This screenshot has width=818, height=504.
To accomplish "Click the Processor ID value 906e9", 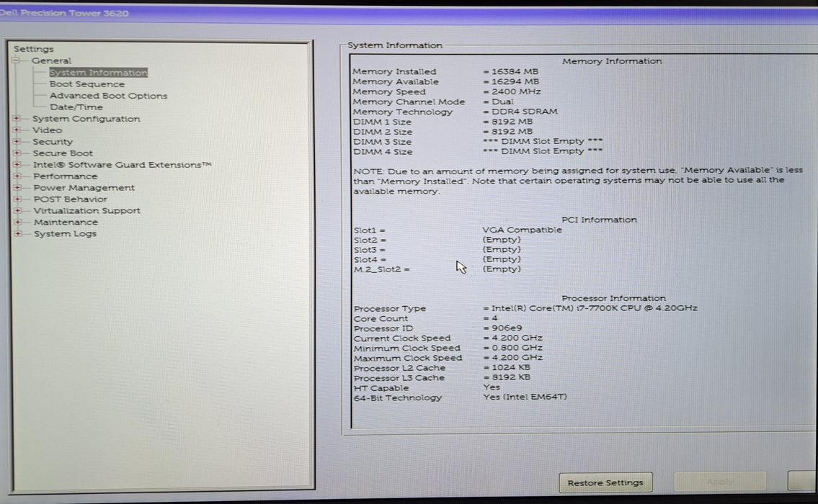I will (x=503, y=328).
